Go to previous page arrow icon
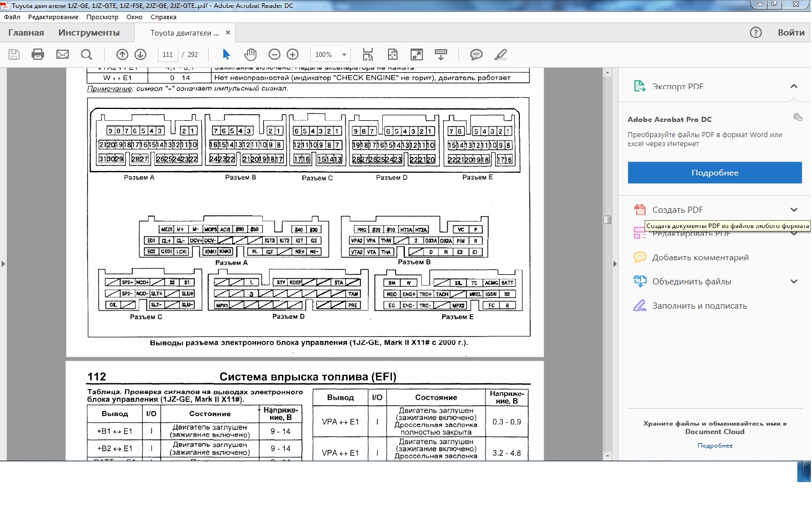This screenshot has width=812, height=508. (122, 55)
